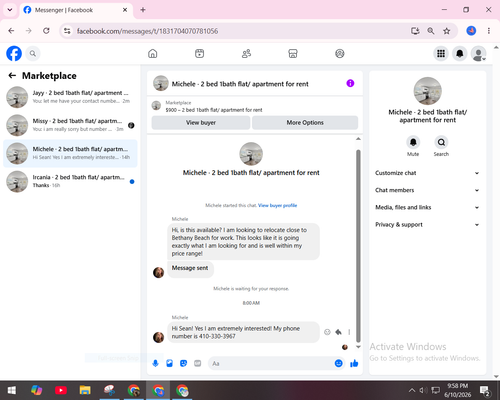The image size is (500, 400).
Task: Open the emoji picker in the message box
Action: coord(338,363)
